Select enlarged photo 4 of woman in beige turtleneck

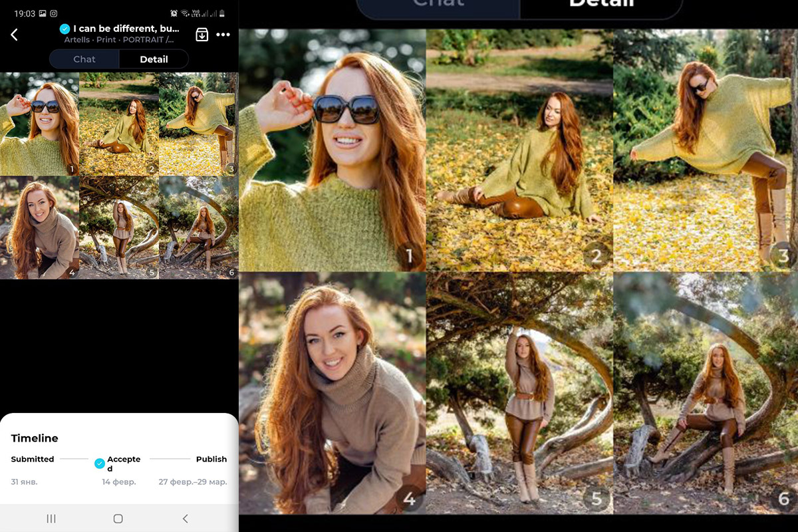coord(332,392)
